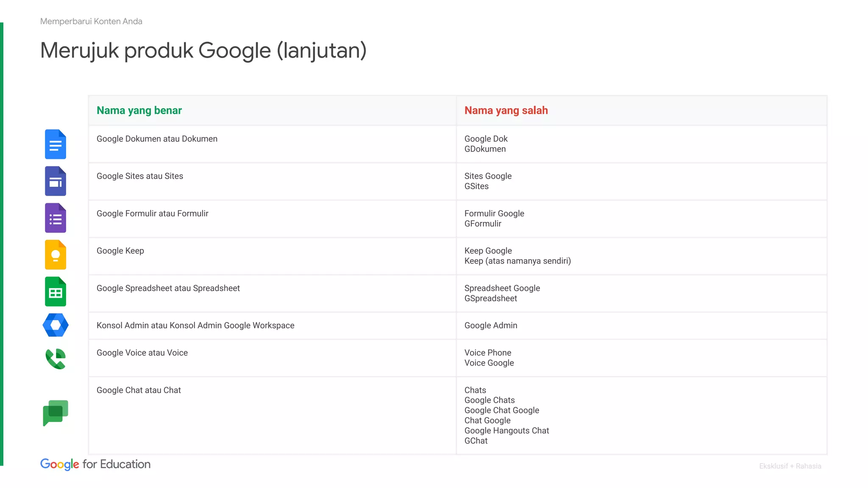Click the Google Voice phone icon

56,359
